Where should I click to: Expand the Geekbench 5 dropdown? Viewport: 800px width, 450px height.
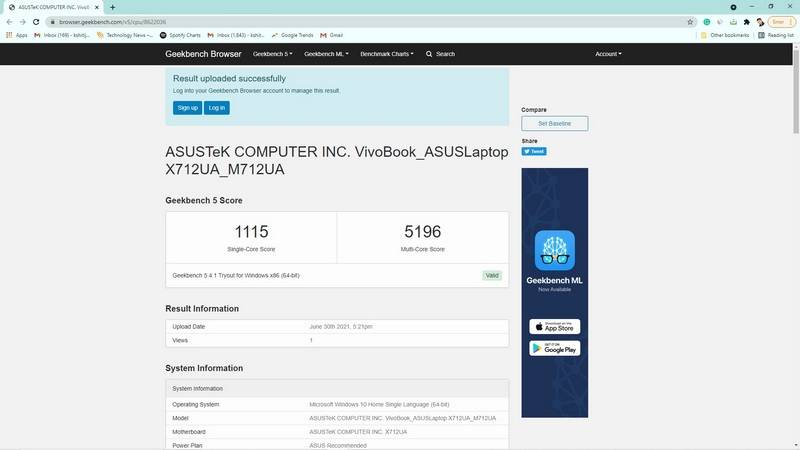(272, 54)
